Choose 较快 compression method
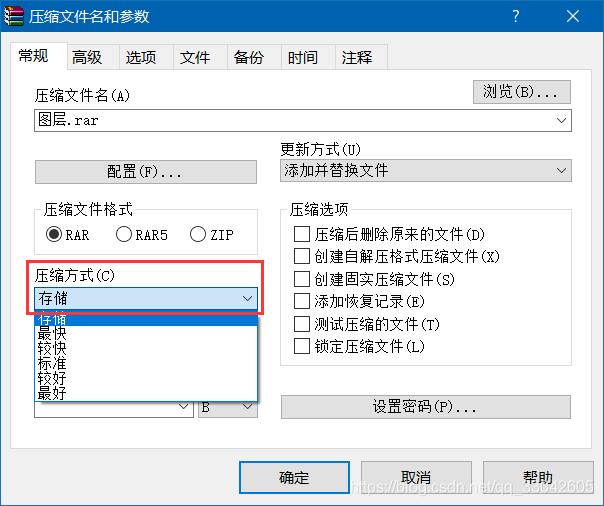The height and width of the screenshot is (506, 604). click(x=146, y=349)
